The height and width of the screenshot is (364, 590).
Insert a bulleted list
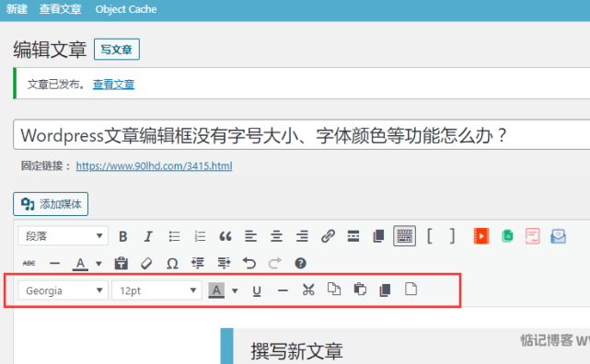point(174,236)
